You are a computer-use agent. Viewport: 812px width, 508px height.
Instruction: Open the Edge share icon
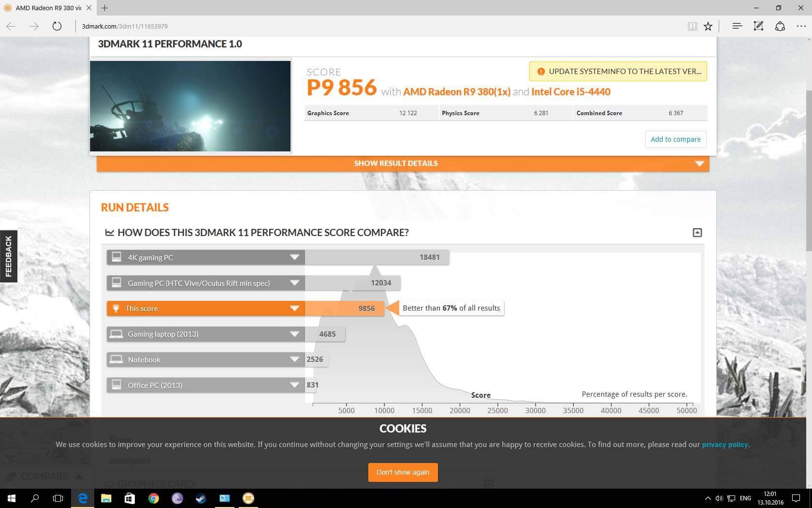point(780,26)
